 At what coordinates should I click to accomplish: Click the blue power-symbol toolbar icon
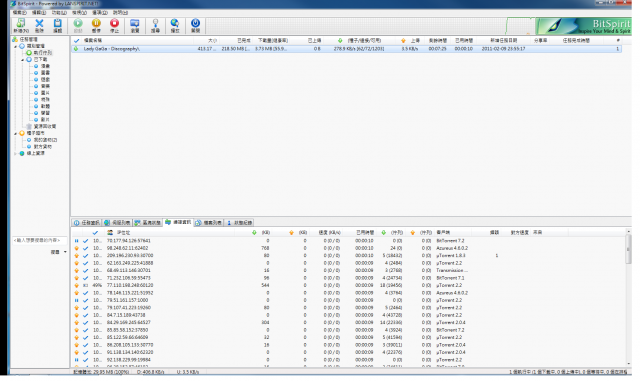(196, 25)
